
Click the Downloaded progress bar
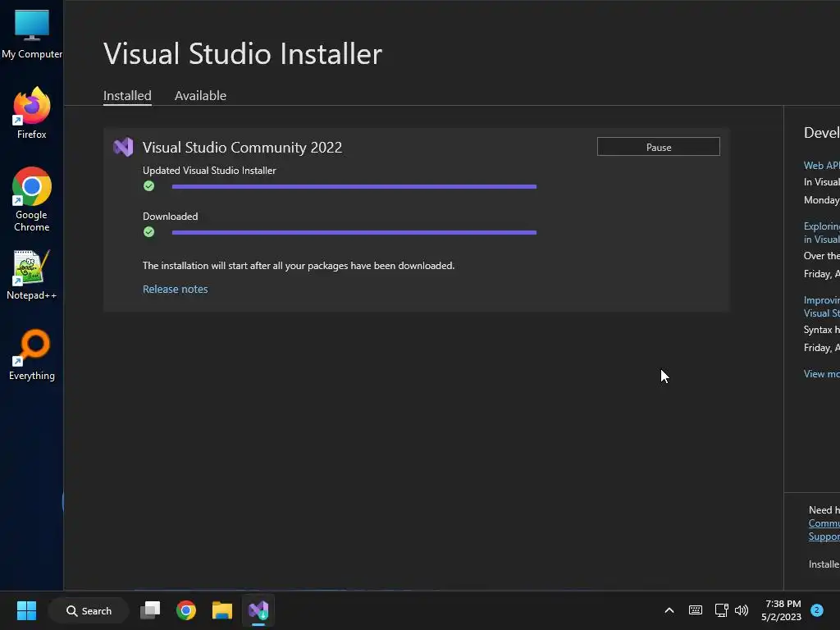(354, 232)
